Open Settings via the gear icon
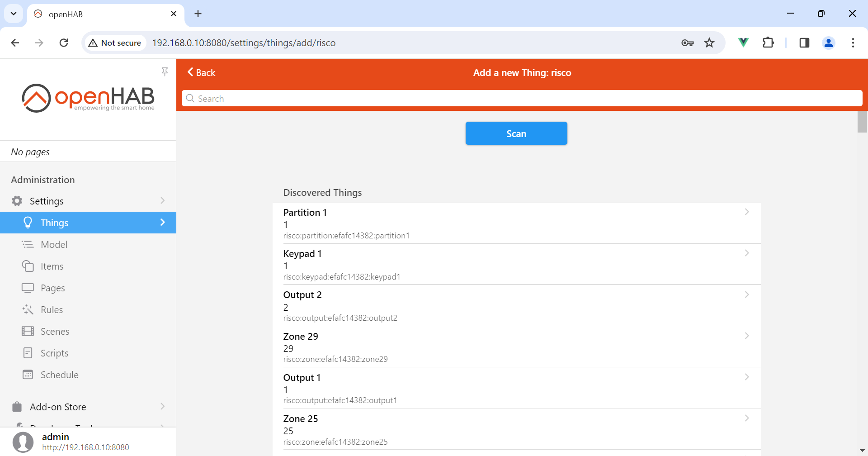This screenshot has width=868, height=456. 17,201
